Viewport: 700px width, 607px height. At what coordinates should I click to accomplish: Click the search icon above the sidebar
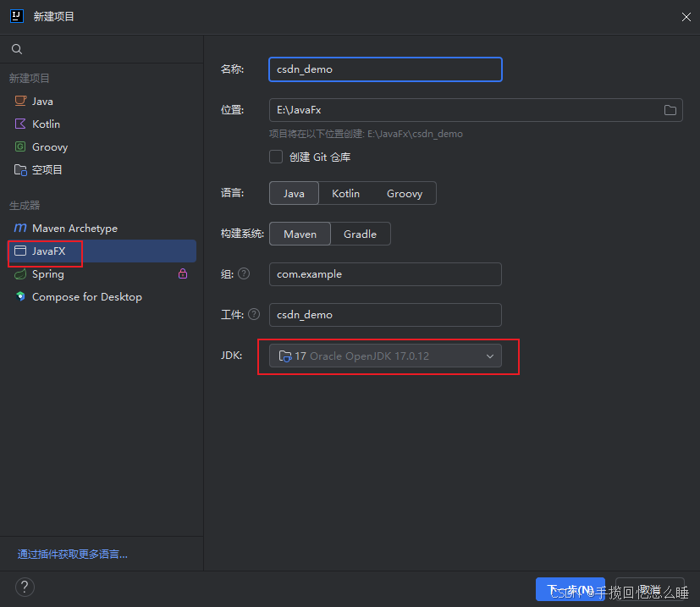[x=16, y=49]
